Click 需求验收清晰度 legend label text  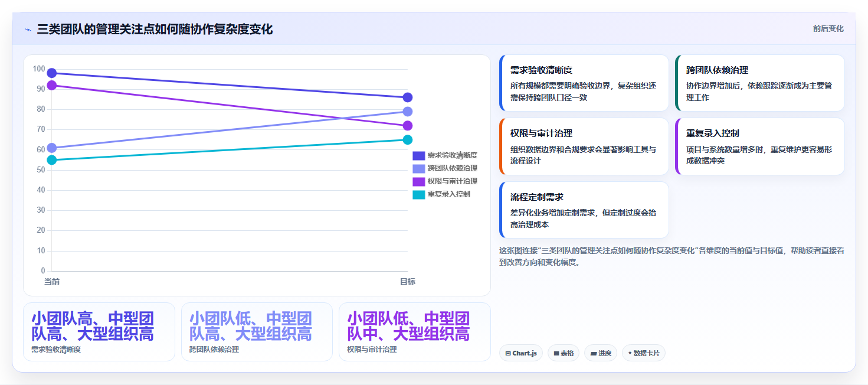click(452, 155)
